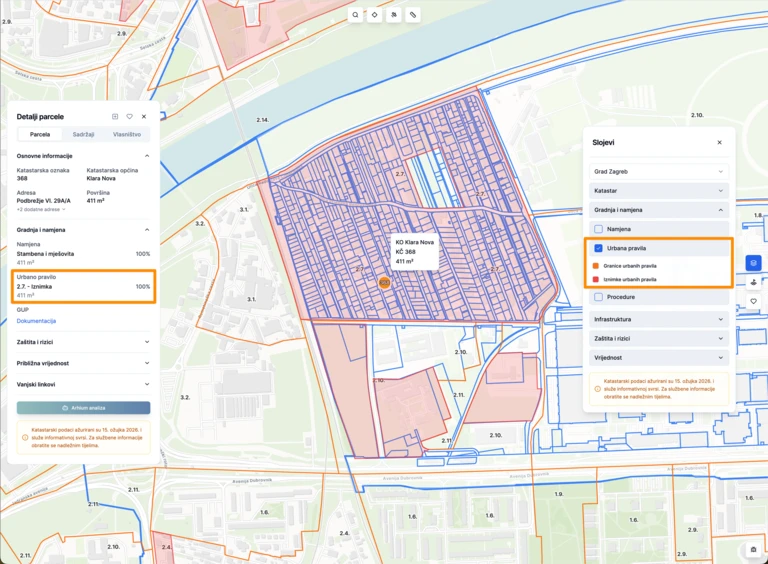The height and width of the screenshot is (564, 768).
Task: Expand Zaštita i rizici in parcel details
Action: 83,340
